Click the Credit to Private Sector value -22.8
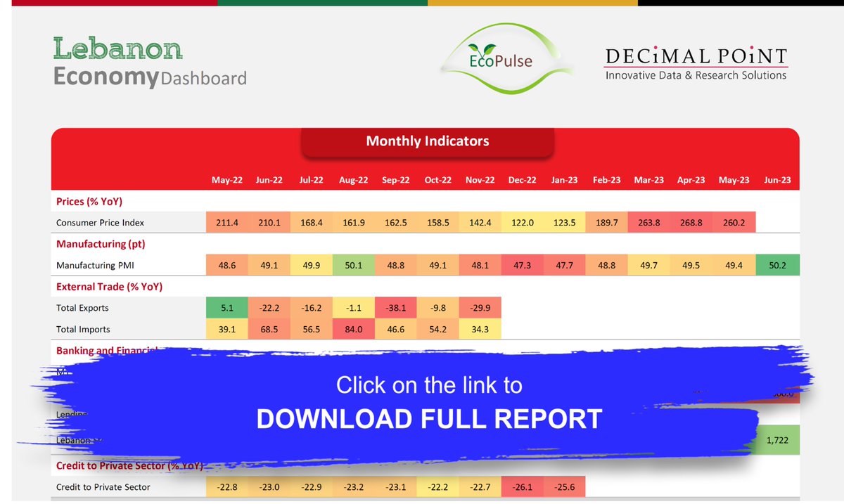 [227, 486]
